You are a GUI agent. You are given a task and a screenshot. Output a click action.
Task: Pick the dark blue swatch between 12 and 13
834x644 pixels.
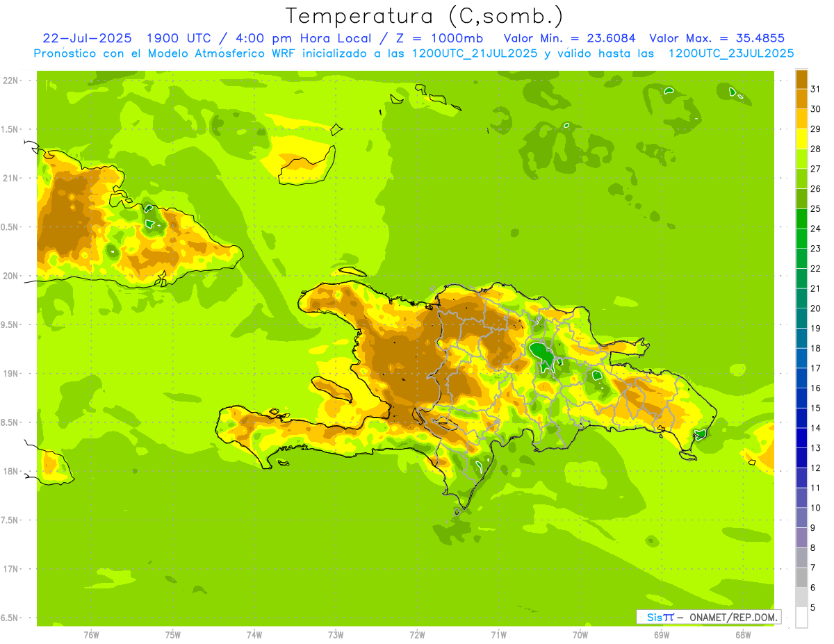pos(801,459)
